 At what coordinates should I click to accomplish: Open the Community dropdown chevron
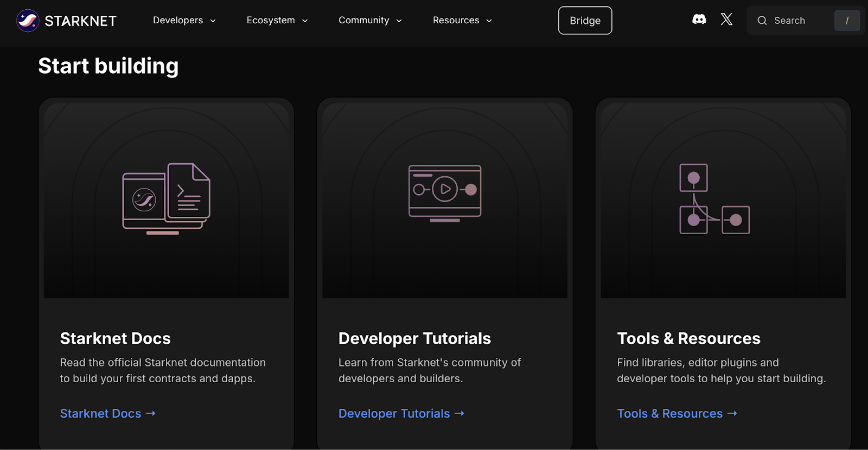point(399,21)
